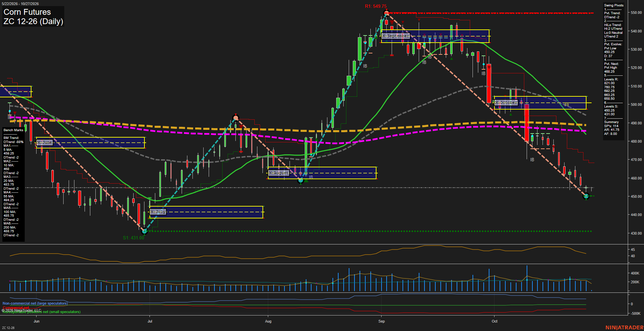Click the latest pivot low circle near 450
Viewport: 644px width, 331px height.
click(x=586, y=196)
